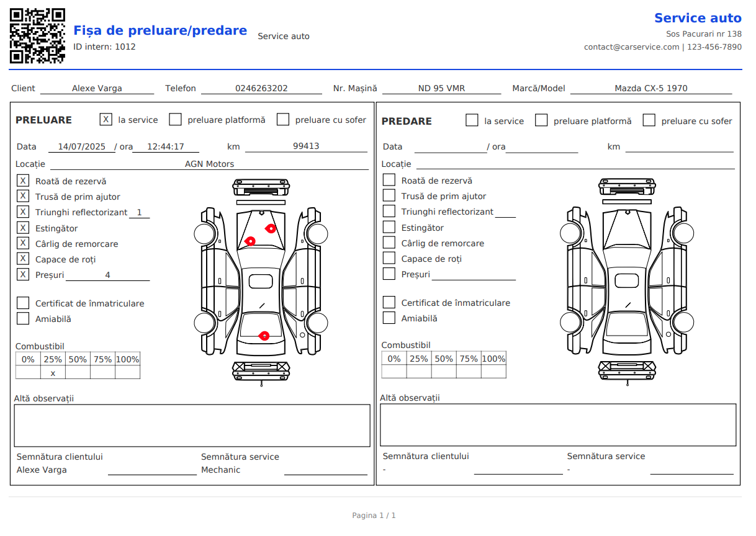Viewport: 756px width, 536px height.
Task: Click the red damage marker left of hood center
Action: click(251, 241)
